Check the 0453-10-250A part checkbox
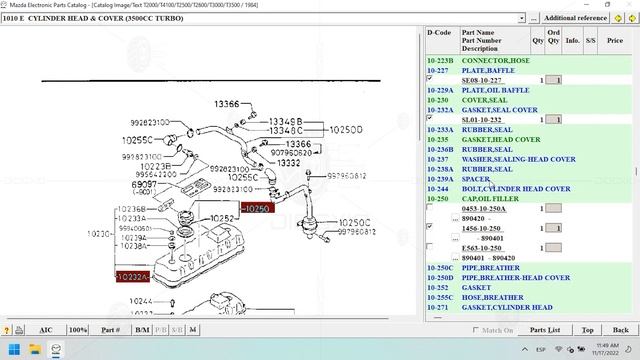 tap(429, 207)
